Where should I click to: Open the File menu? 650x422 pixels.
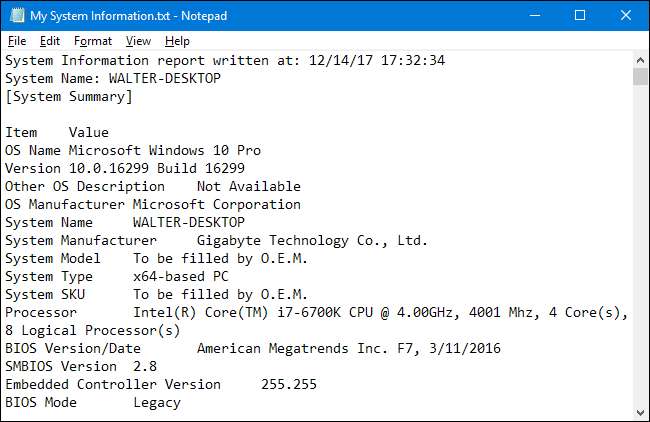pos(17,41)
